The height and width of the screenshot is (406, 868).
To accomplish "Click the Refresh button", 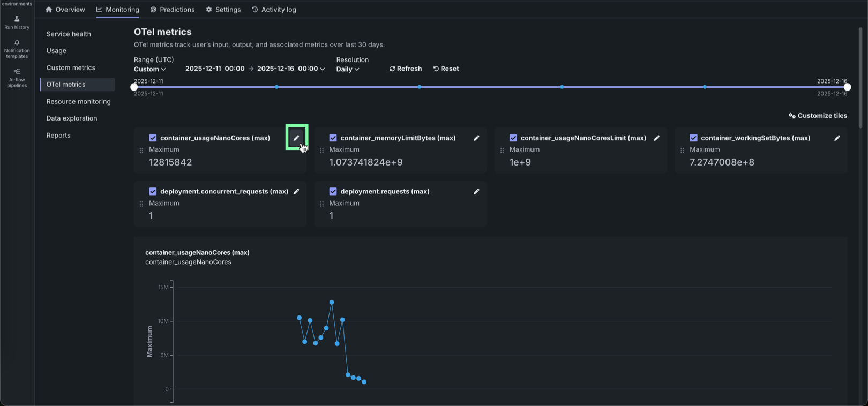I will click(406, 69).
